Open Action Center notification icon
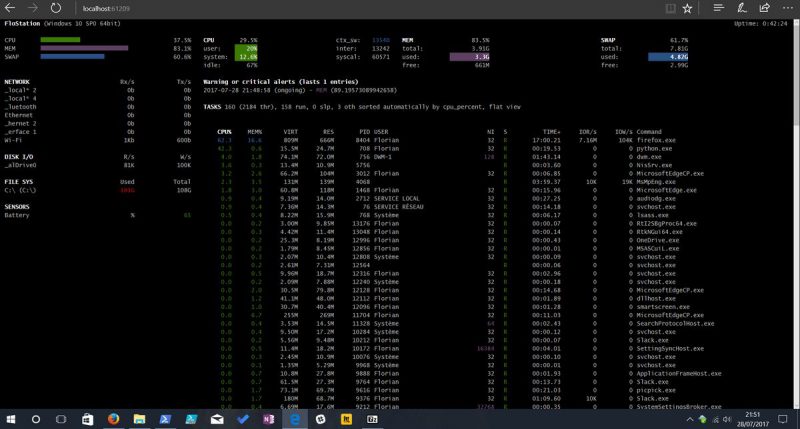 (783, 419)
